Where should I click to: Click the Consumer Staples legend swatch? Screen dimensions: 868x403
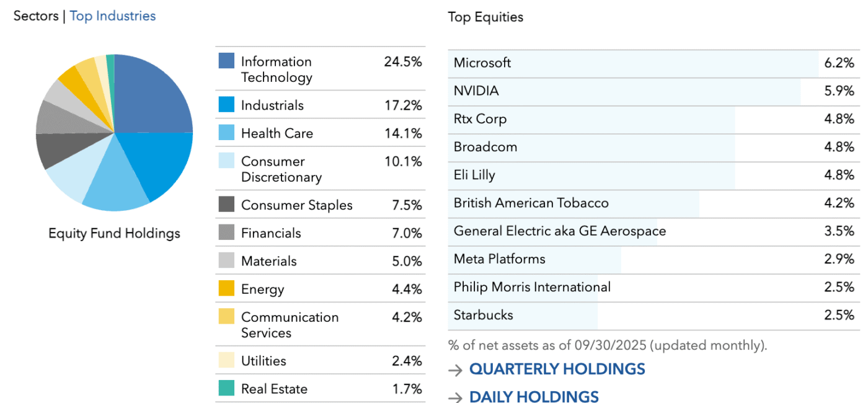click(226, 205)
